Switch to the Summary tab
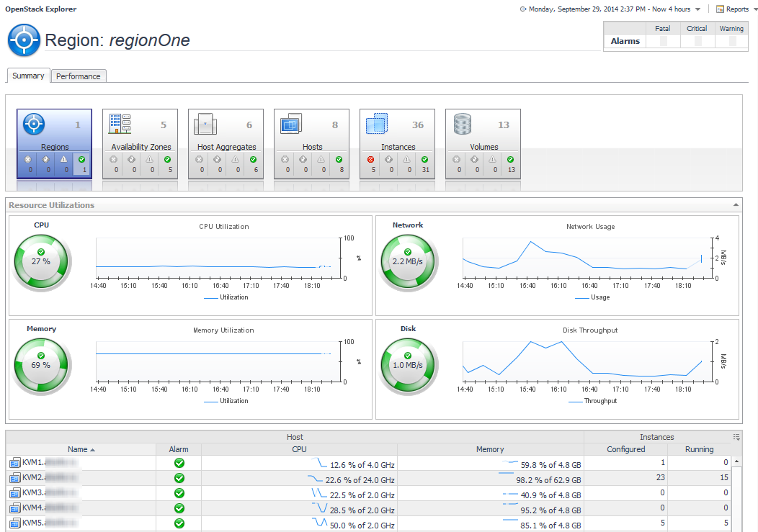The width and height of the screenshot is (758, 532). pyautogui.click(x=28, y=76)
